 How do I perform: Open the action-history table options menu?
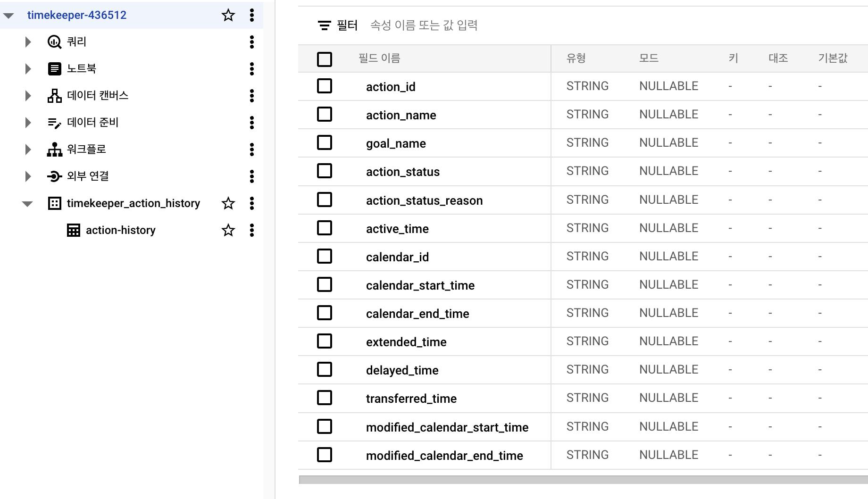tap(252, 230)
